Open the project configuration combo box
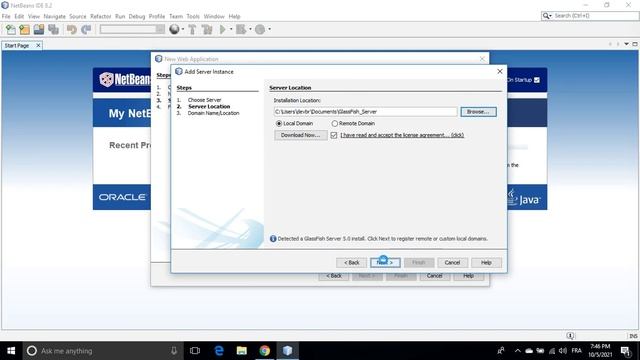The width and height of the screenshot is (640, 360). click(x=132, y=29)
